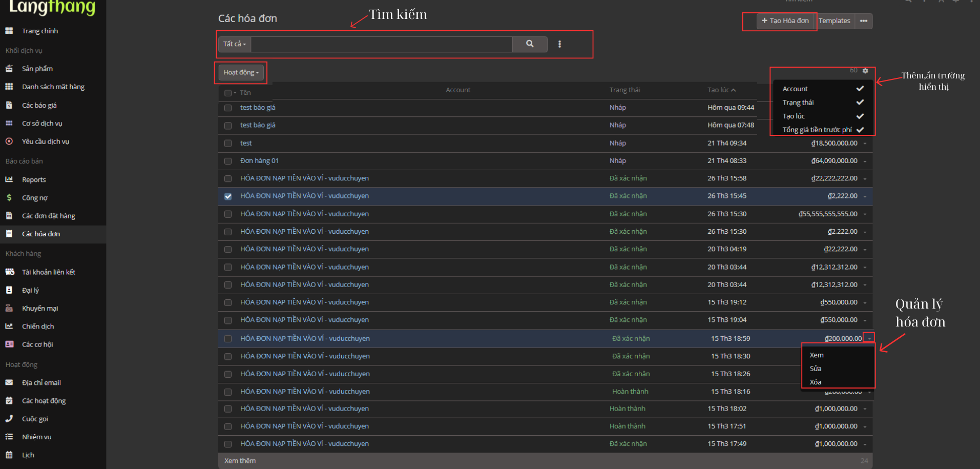The height and width of the screenshot is (469, 980).
Task: Expand row menu for the ₫18,500,000.00 invoice
Action: point(865,144)
